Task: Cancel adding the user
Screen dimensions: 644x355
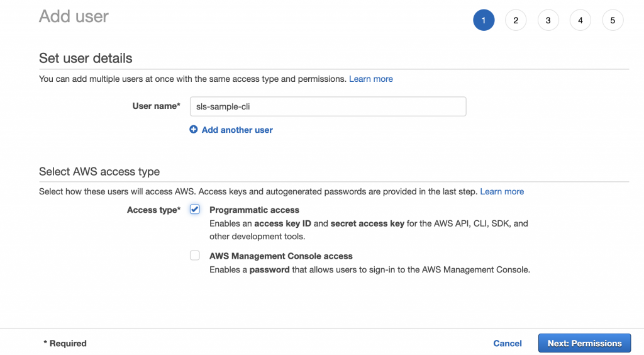Action: coord(508,343)
